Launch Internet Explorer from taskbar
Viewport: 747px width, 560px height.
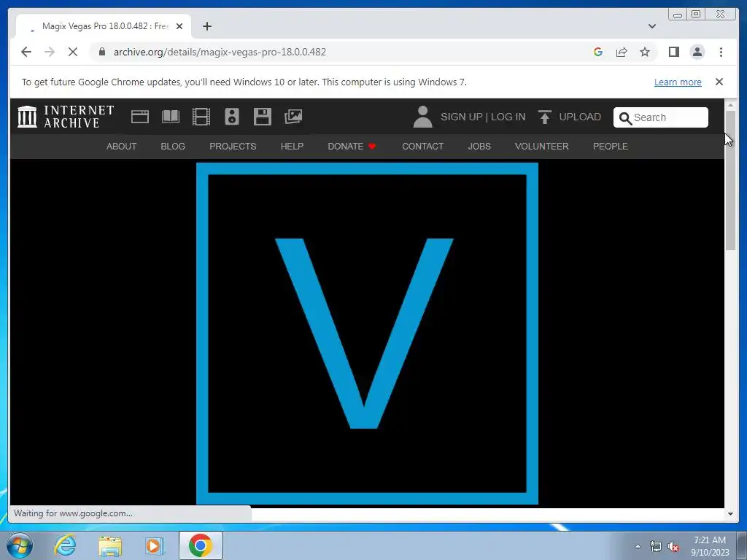coord(65,545)
